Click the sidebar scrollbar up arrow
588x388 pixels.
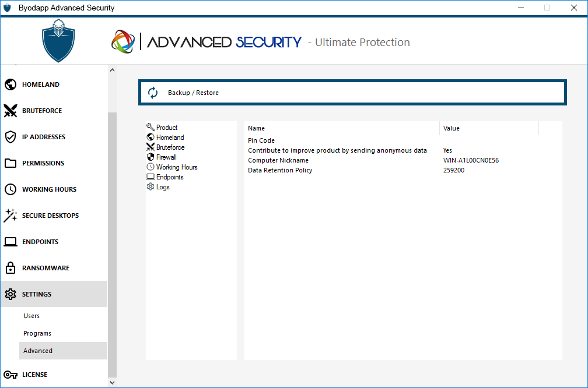[x=112, y=70]
